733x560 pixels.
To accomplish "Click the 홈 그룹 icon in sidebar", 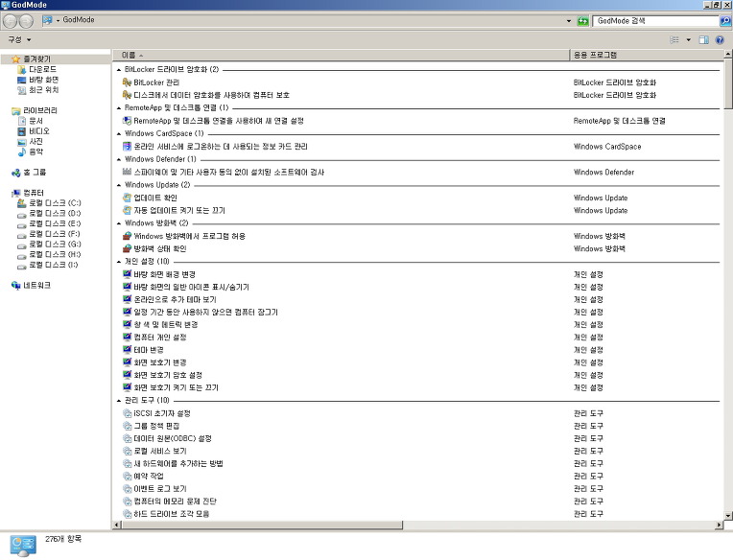I will pos(16,173).
